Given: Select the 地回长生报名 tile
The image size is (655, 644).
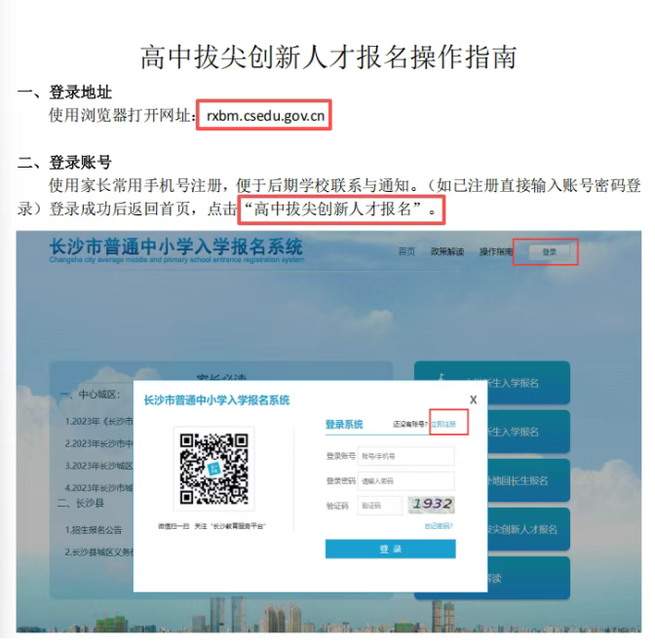Looking at the screenshot, I should (521, 480).
